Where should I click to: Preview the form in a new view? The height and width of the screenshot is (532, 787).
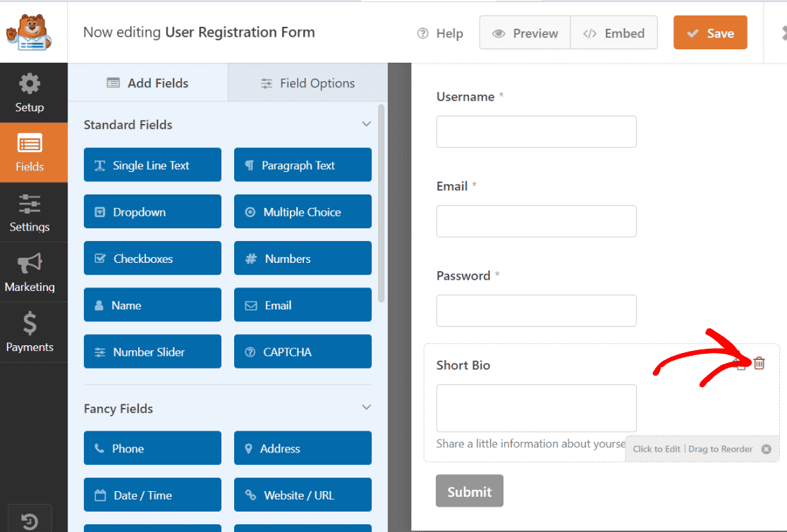524,32
